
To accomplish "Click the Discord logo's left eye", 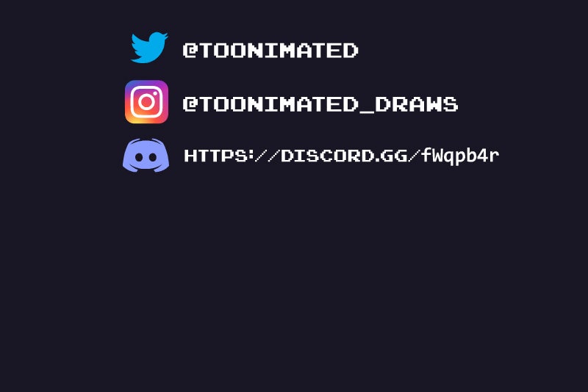I will pyautogui.click(x=139, y=158).
